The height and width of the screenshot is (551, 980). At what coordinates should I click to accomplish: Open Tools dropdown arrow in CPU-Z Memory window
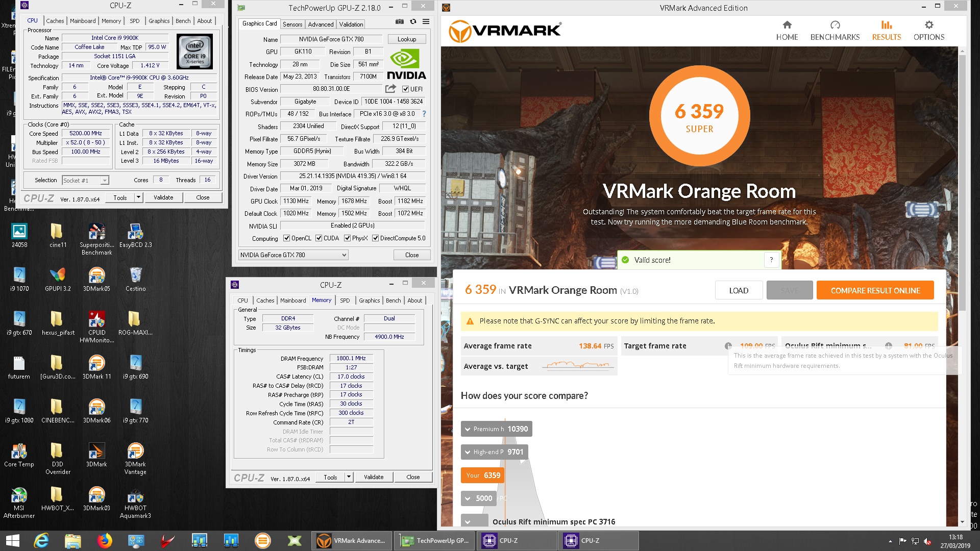click(349, 477)
